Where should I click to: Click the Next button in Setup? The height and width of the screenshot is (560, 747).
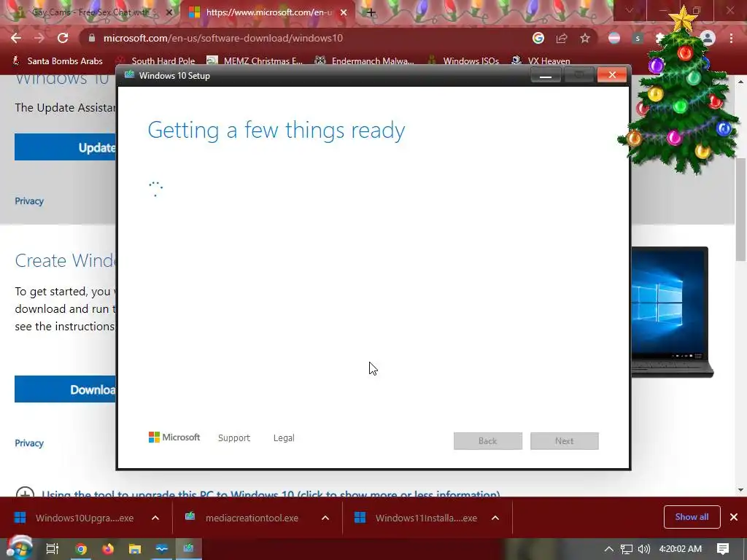coord(565,441)
